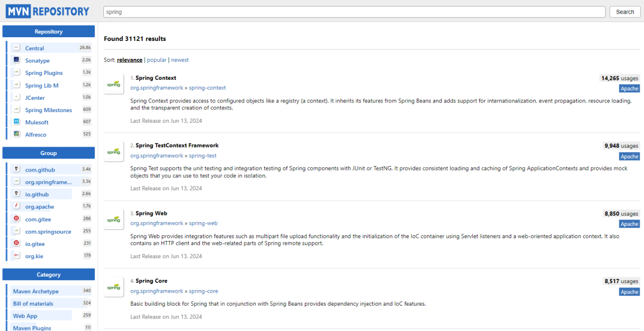Image resolution: width=644 pixels, height=331 pixels.
Task: Open Spring TestContext Framework title
Action: (177, 146)
